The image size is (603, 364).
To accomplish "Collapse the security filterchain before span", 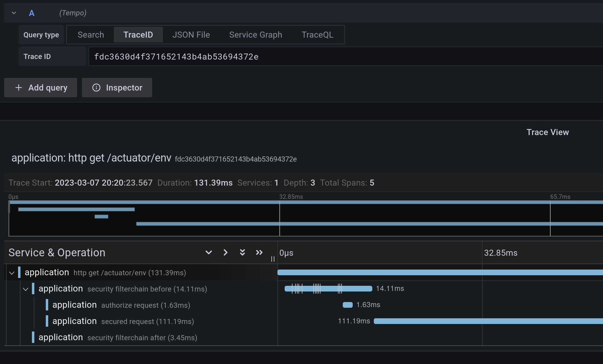I will tap(26, 289).
